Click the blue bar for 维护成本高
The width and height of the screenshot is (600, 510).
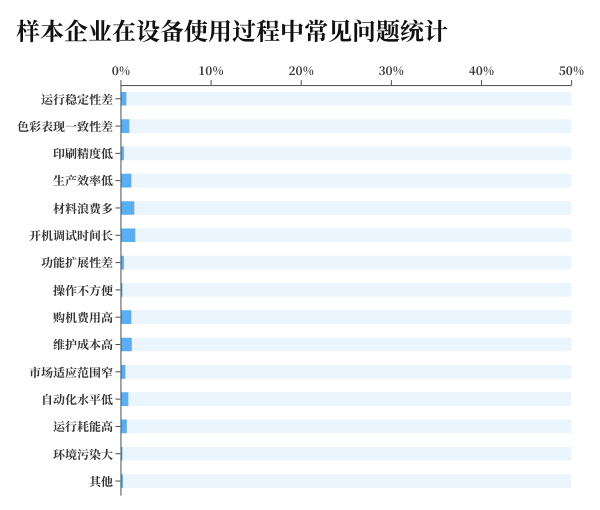click(x=127, y=344)
